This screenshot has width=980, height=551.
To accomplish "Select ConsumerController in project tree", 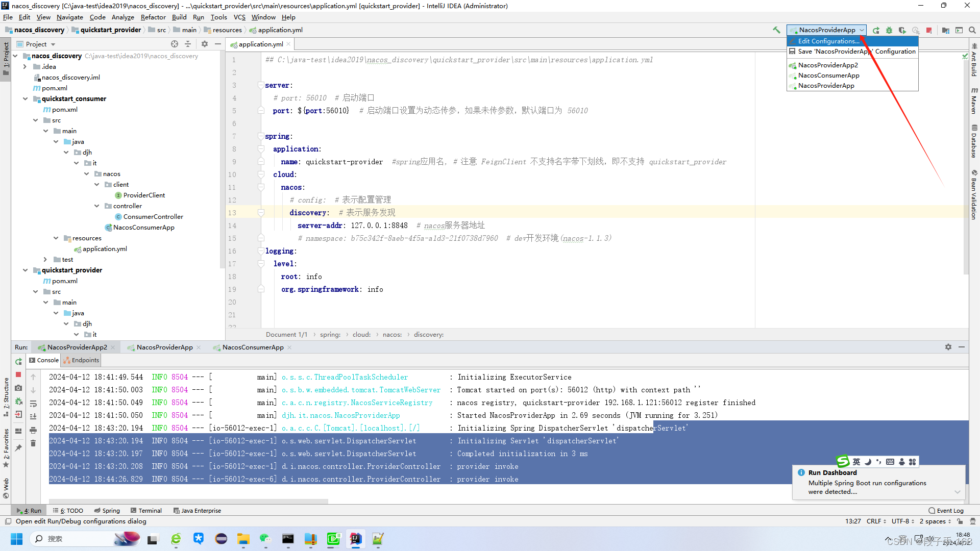I will pos(153,217).
